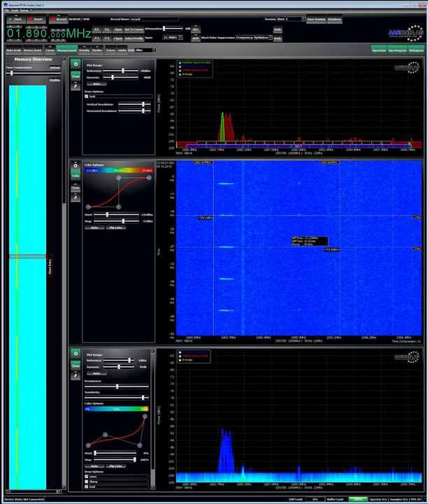
Task: Click the Save Session button
Action: [x=316, y=19]
